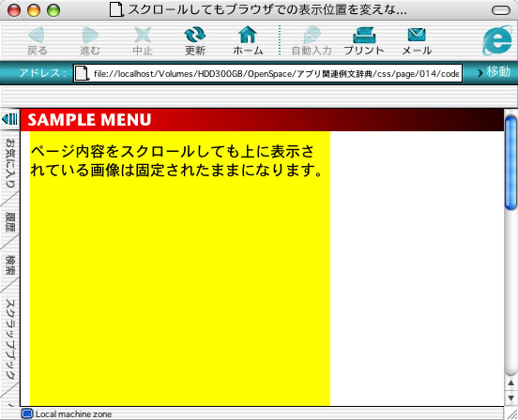Reload page with 更新 refresh icon
Viewport: 518px width, 420px height.
[195, 35]
